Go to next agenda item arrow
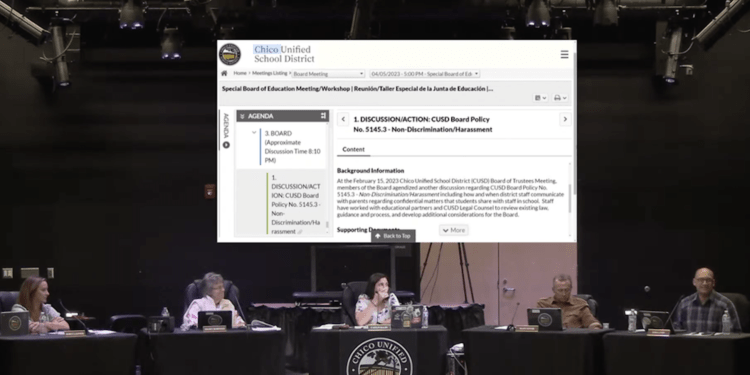Viewport: 750px width, 375px height. [x=565, y=120]
